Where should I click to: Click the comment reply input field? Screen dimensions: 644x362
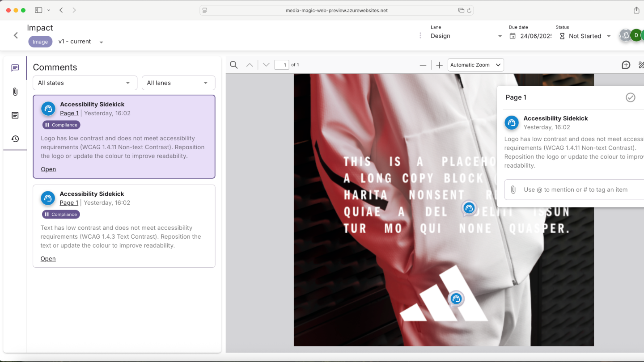tap(577, 190)
